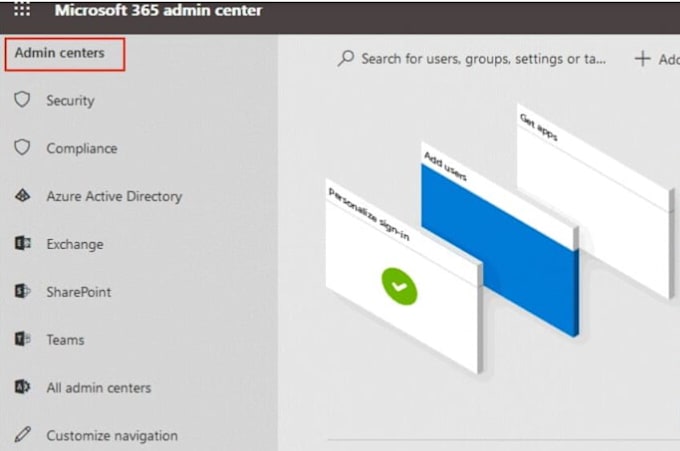Open the Teams admin center
Image resolution: width=680 pixels, height=451 pixels.
65,340
